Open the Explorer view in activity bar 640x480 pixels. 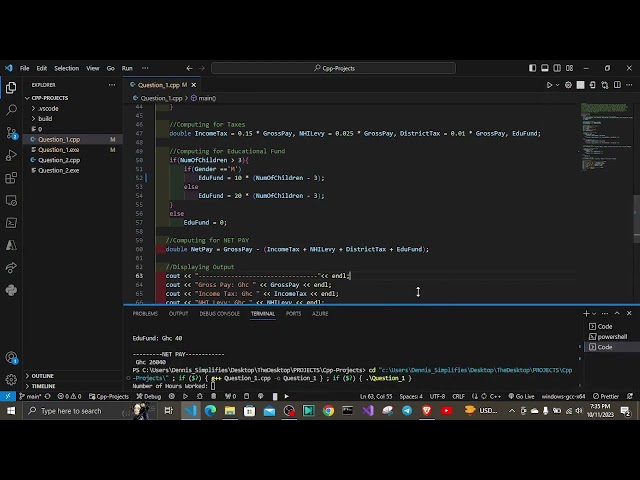click(11, 88)
